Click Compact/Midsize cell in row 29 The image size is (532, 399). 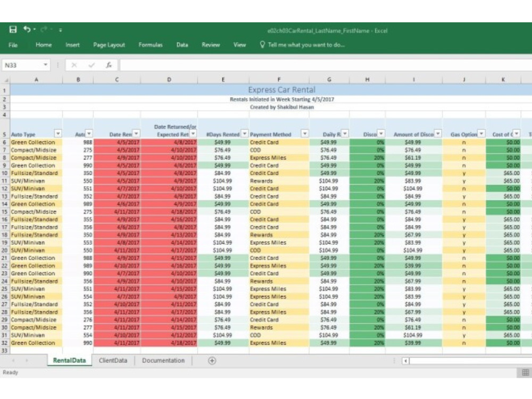coord(36,320)
